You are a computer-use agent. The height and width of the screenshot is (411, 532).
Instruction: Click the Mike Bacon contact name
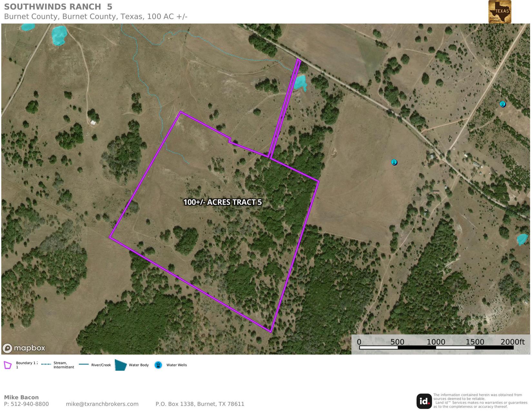[21, 397]
